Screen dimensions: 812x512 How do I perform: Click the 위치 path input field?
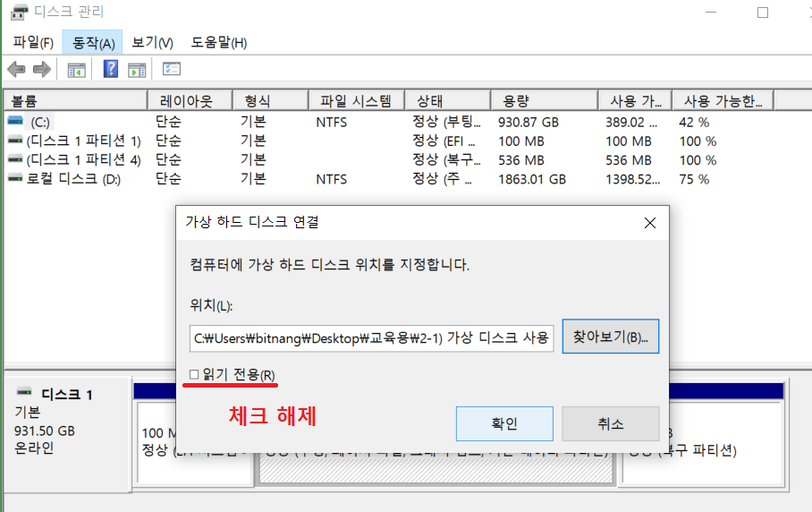point(372,338)
